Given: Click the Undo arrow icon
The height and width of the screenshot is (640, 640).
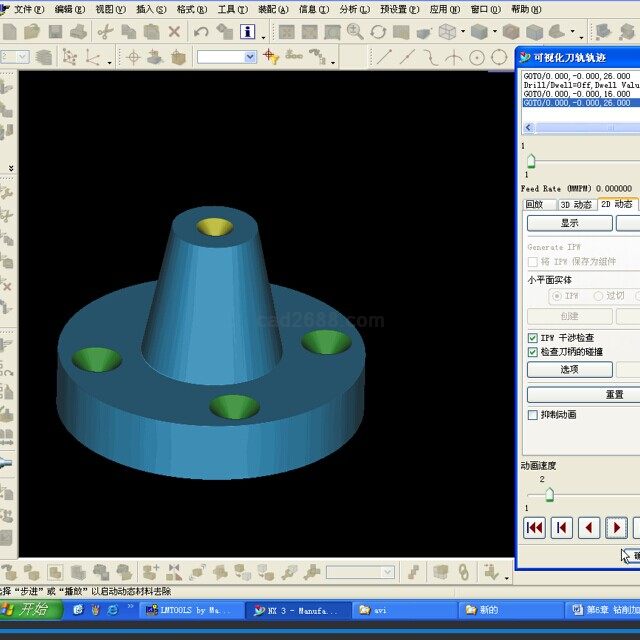Looking at the screenshot, I should [x=201, y=32].
